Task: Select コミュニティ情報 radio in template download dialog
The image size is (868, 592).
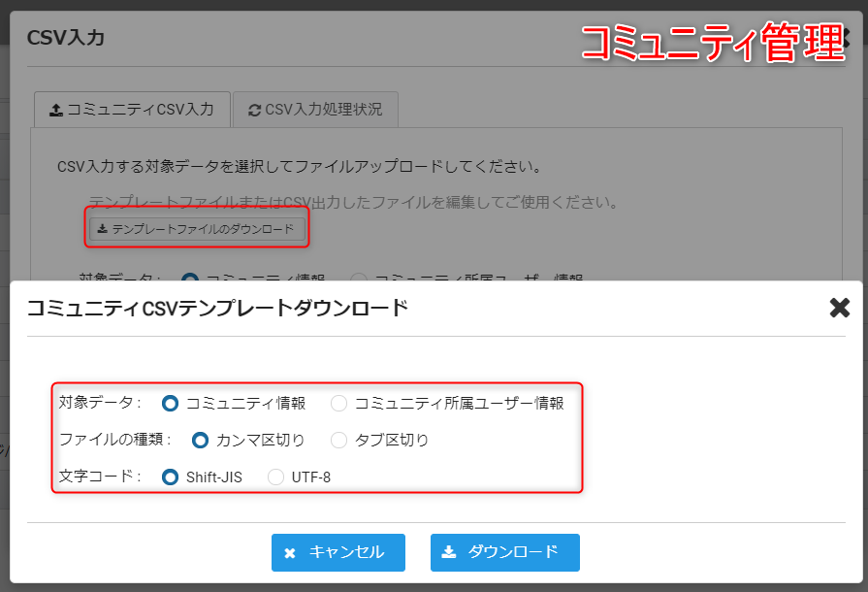Action: [x=171, y=403]
